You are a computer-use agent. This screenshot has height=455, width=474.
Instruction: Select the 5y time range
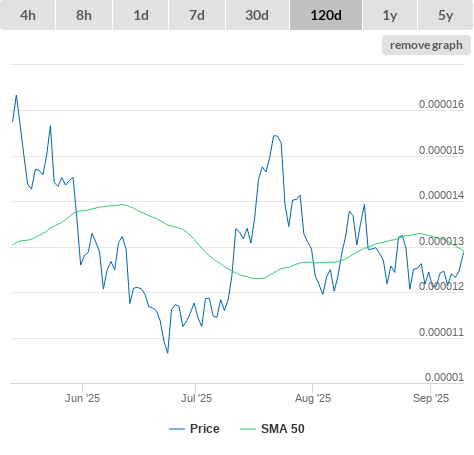[x=445, y=15]
